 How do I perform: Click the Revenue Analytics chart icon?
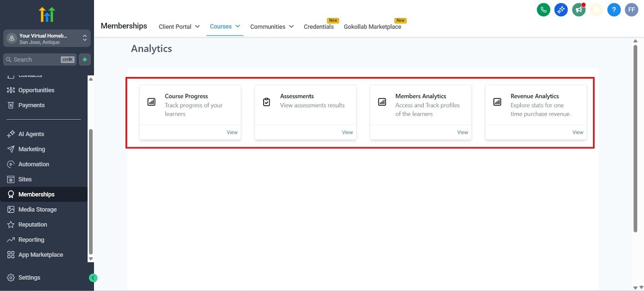pyautogui.click(x=497, y=102)
